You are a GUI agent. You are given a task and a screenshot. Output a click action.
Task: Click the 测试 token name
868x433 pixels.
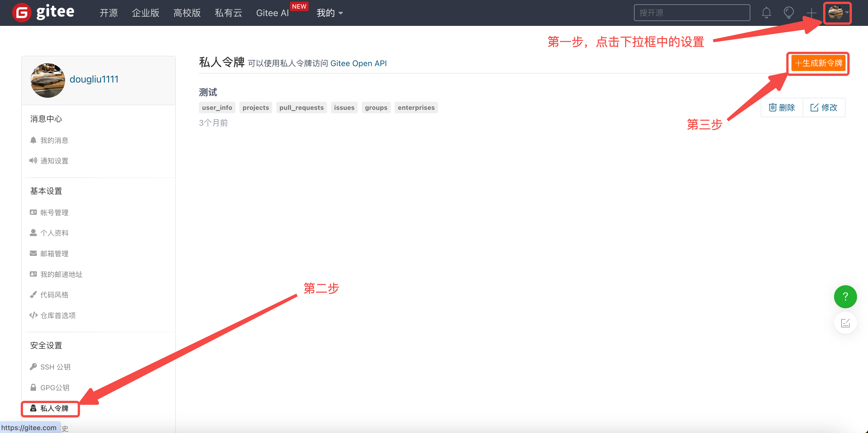[x=208, y=92]
